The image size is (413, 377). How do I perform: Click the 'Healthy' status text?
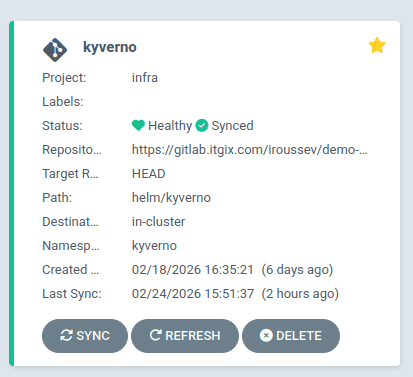pos(170,126)
